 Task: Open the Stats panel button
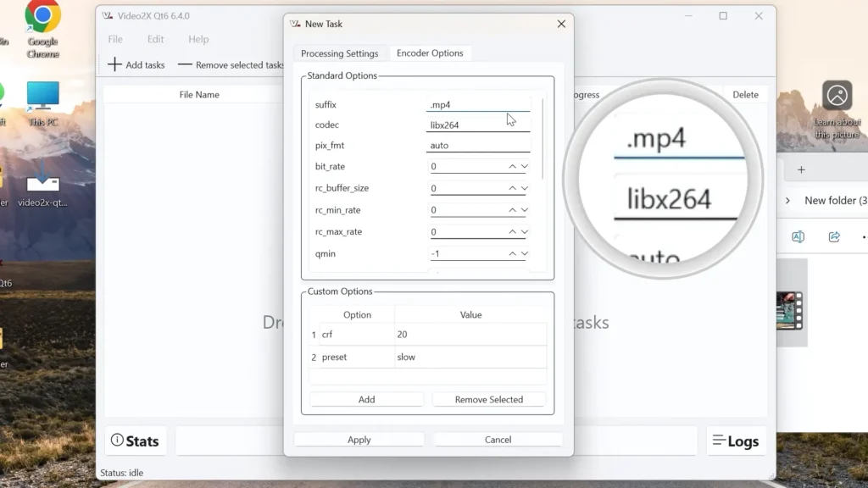point(135,441)
